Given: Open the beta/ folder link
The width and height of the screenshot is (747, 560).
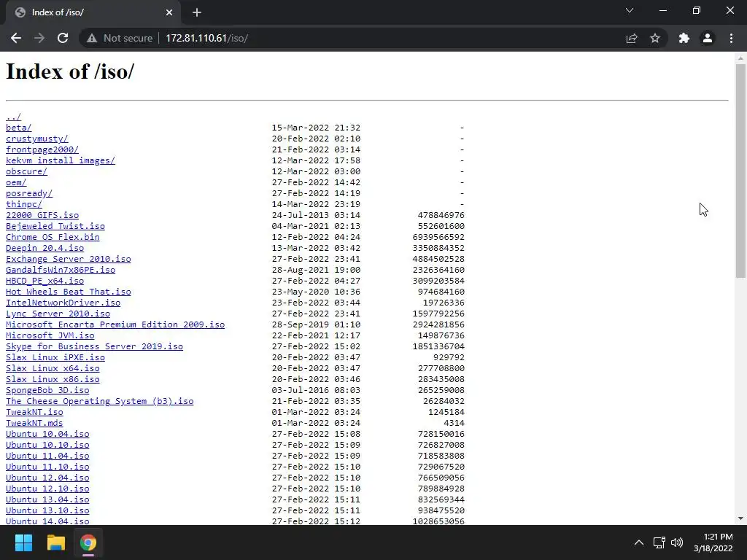Looking at the screenshot, I should coord(18,128).
